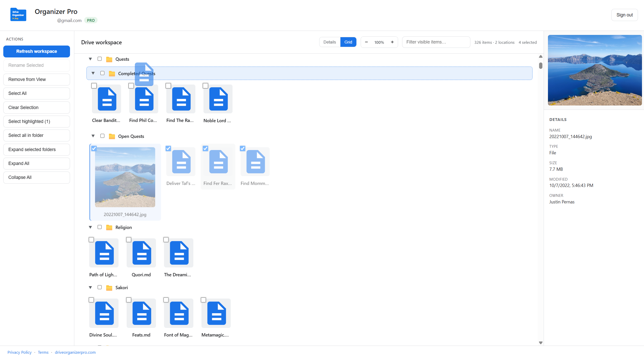The width and height of the screenshot is (644, 357).
Task: Click the Find Fer Rax... document icon
Action: pyautogui.click(x=218, y=162)
